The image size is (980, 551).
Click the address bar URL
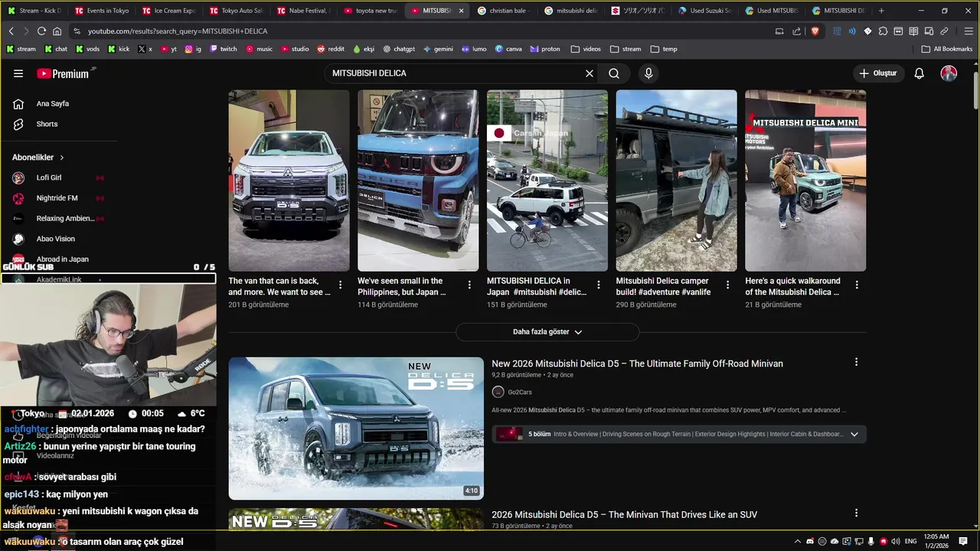click(x=178, y=31)
